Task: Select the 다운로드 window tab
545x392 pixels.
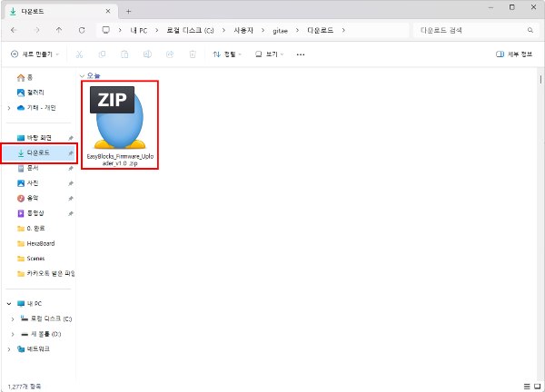Action: pyautogui.click(x=61, y=12)
